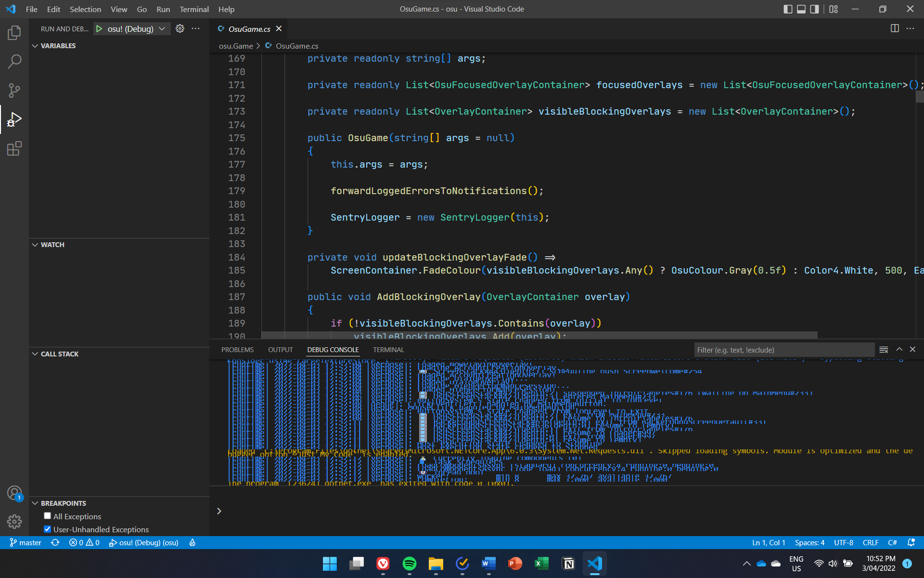Open the Manage gear at the bottom left
924x578 pixels.
pyautogui.click(x=14, y=522)
